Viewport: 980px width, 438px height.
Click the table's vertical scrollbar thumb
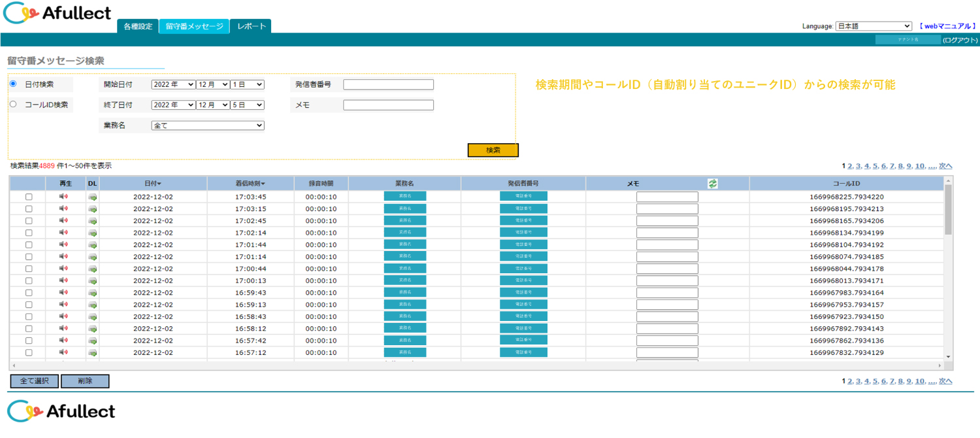948,209
